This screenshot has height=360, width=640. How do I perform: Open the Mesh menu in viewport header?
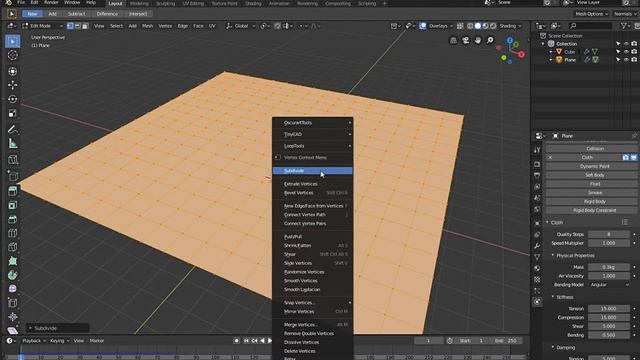147,26
